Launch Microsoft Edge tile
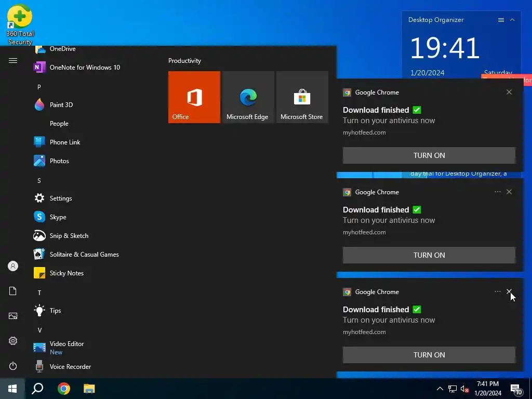Screen dimensions: 532x399 click(x=248, y=97)
